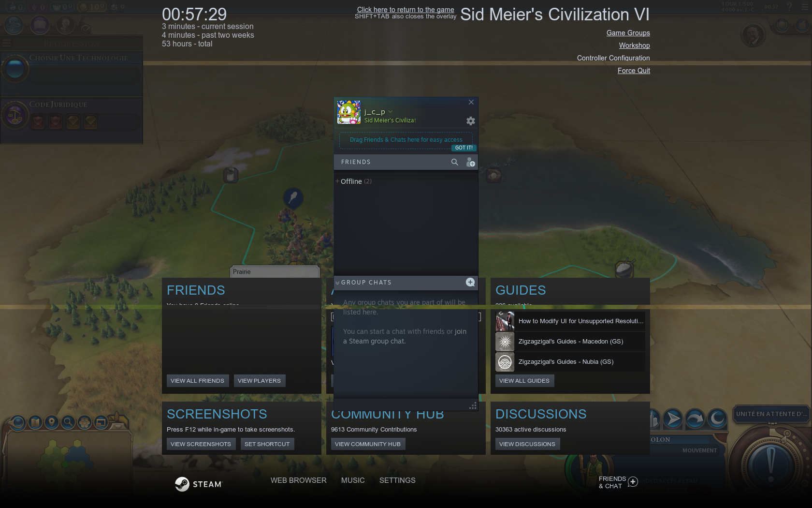This screenshot has width=812, height=508.
Task: Click here to return to the game
Action: coord(406,10)
